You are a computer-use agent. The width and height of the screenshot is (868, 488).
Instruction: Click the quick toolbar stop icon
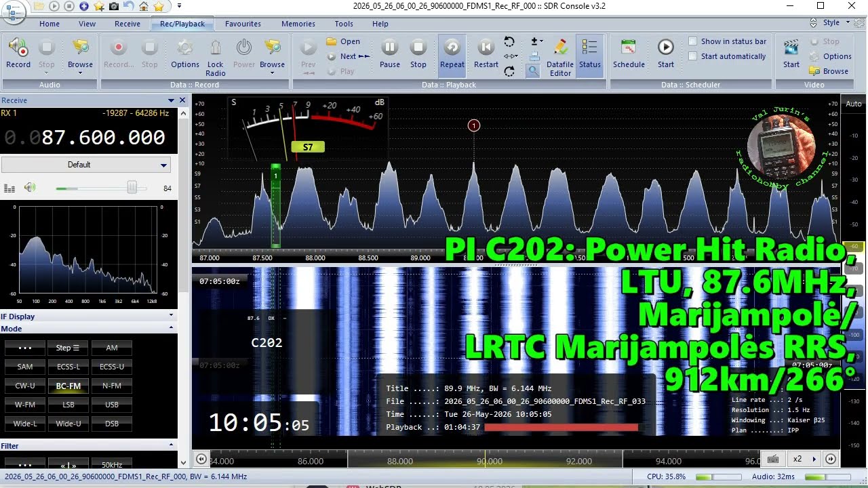[x=69, y=6]
